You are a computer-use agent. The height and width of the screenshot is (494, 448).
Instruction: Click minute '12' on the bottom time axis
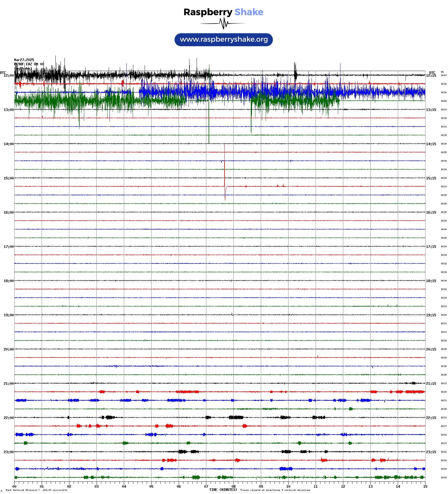point(343,487)
